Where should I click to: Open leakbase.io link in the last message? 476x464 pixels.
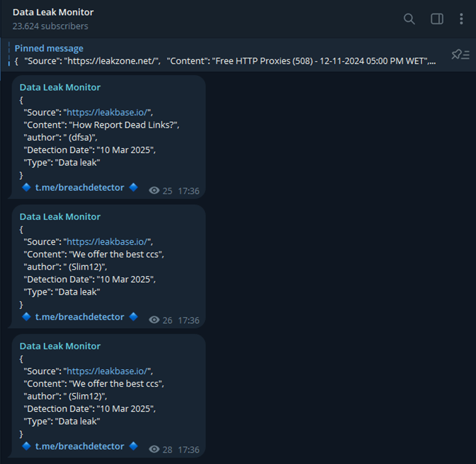108,371
